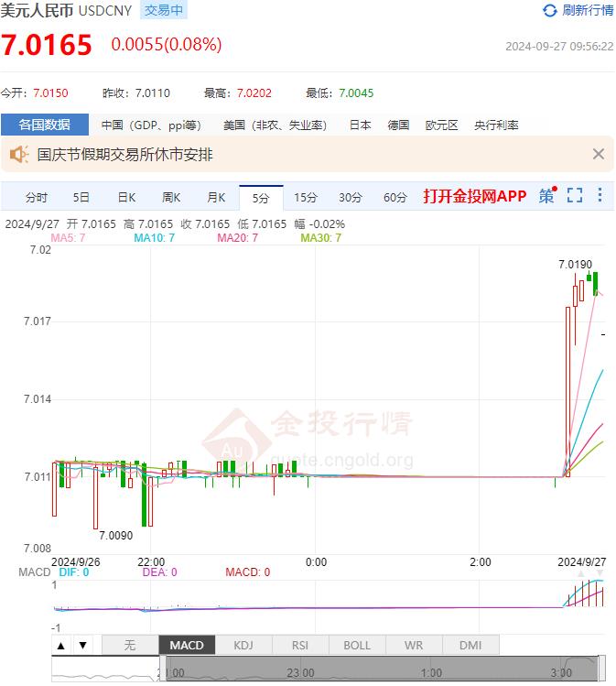This screenshot has width=616, height=686.
Task: Open 国庆节假期交易所休市安排 notice
Action: [124, 155]
